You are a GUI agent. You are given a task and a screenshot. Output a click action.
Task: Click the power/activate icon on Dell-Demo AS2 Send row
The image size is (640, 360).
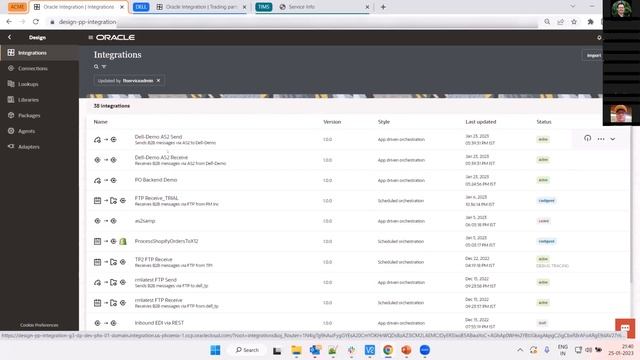(587, 138)
